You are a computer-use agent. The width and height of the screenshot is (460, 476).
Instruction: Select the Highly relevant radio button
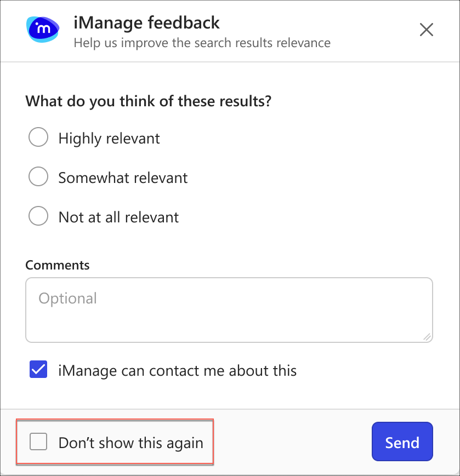click(x=38, y=137)
